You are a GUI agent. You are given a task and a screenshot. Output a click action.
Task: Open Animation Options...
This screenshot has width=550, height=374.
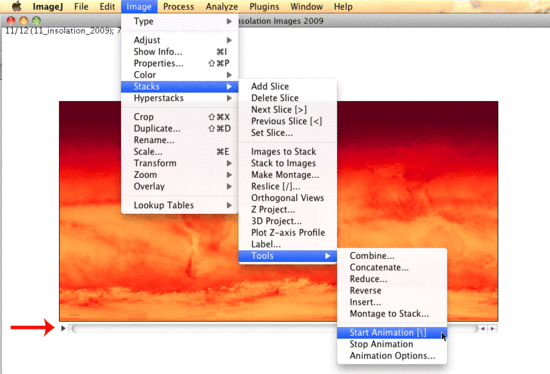point(392,356)
